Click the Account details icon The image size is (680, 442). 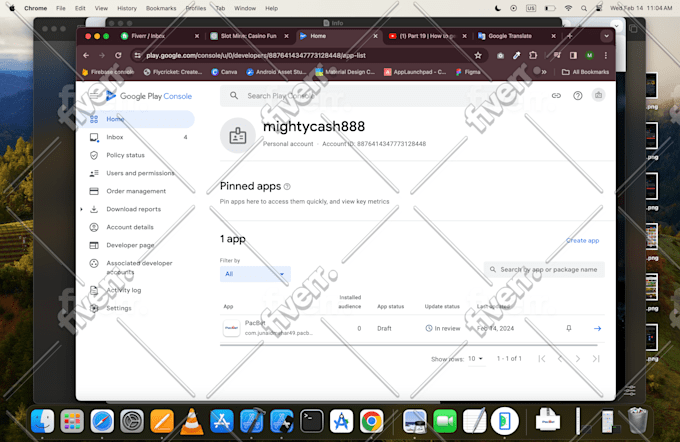[x=94, y=227]
